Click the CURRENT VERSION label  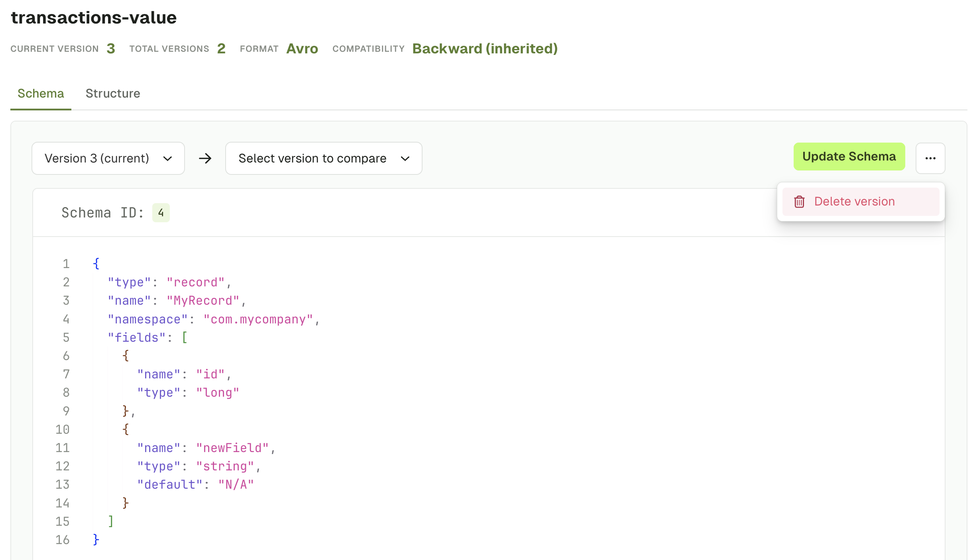coord(55,49)
